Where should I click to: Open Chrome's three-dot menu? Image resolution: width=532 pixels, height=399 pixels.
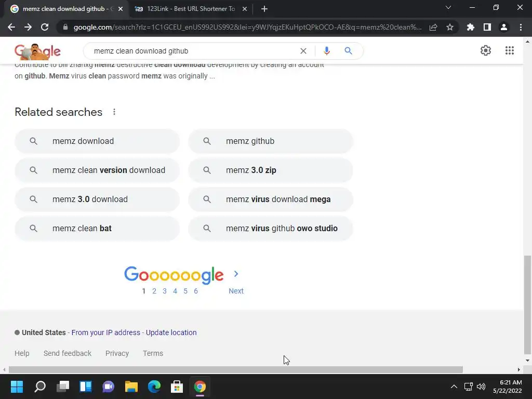[x=521, y=27]
